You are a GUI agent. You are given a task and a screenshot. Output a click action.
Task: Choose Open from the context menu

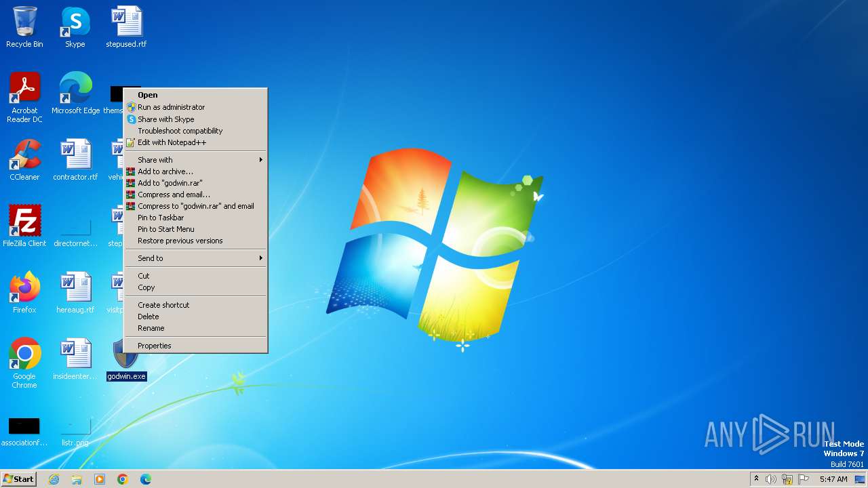(195, 95)
